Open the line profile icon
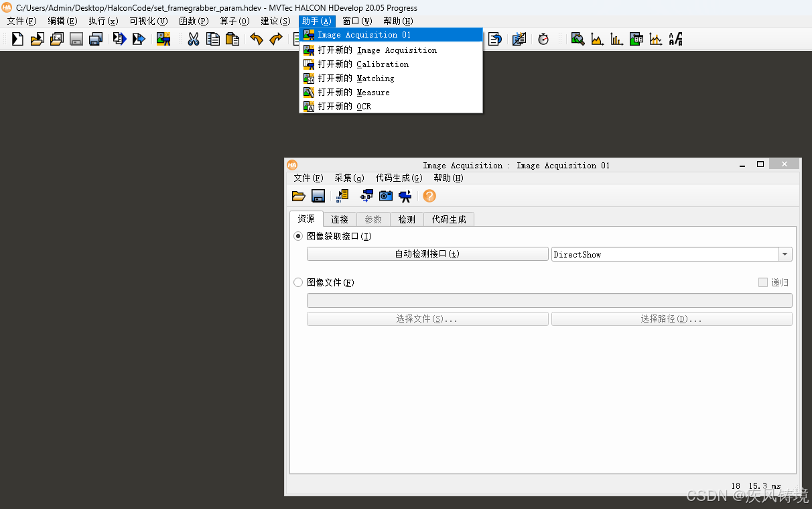The width and height of the screenshot is (812, 509). tap(656, 39)
